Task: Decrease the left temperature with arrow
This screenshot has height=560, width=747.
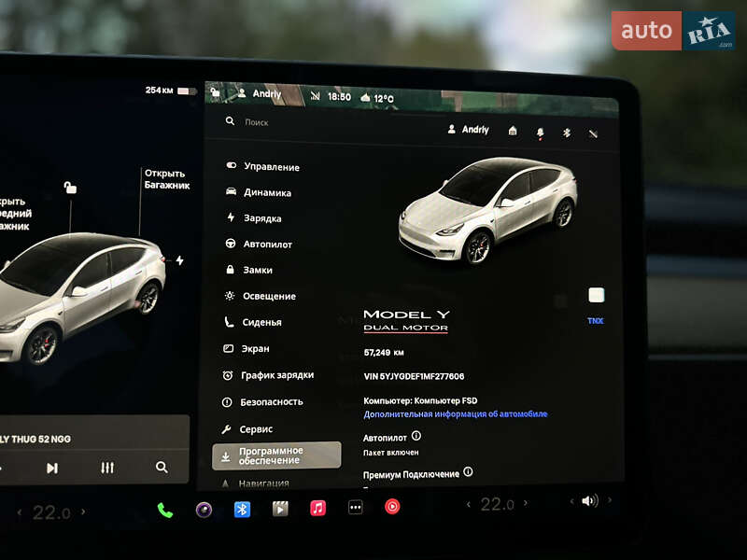Action: coord(19,512)
